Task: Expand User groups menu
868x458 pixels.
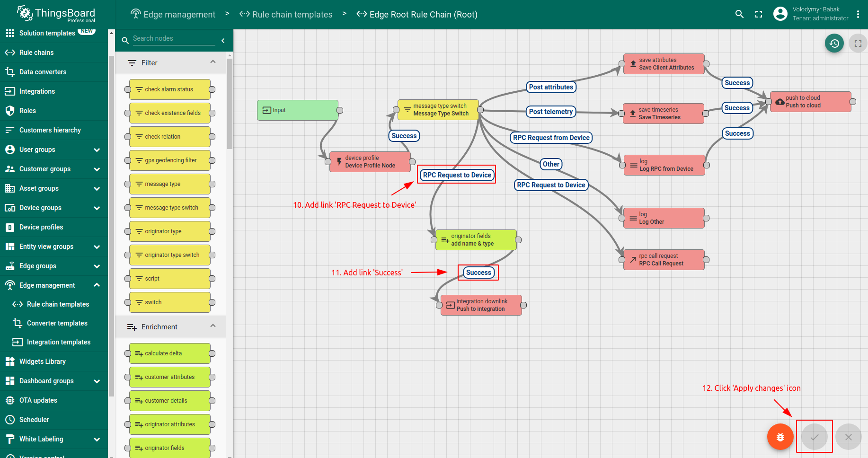Action: [54, 150]
